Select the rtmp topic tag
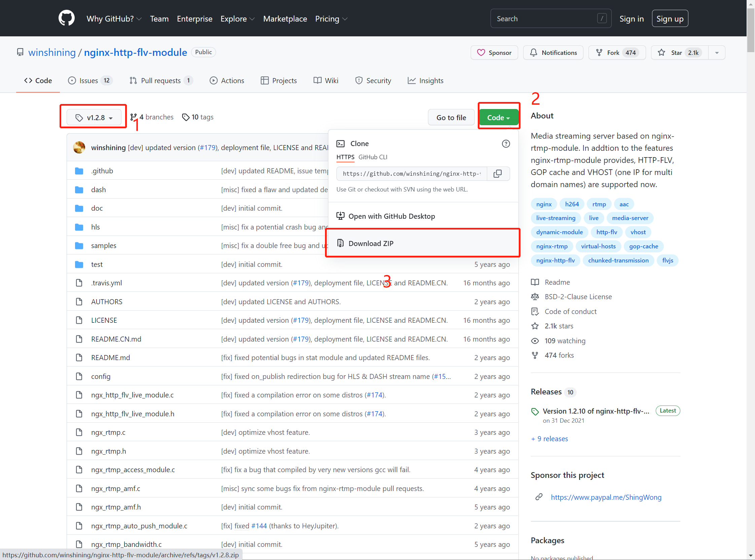This screenshot has height=560, width=755. [x=599, y=204]
